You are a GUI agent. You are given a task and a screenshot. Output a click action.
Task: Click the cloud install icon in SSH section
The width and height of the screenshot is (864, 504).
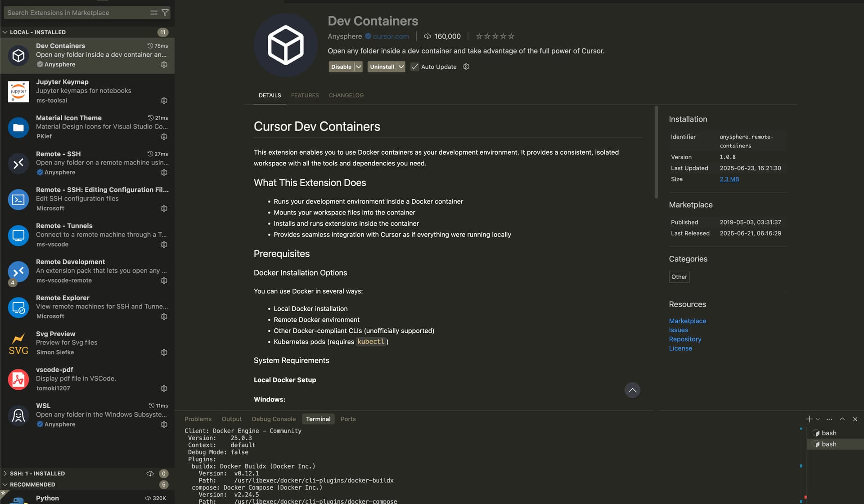pos(150,473)
